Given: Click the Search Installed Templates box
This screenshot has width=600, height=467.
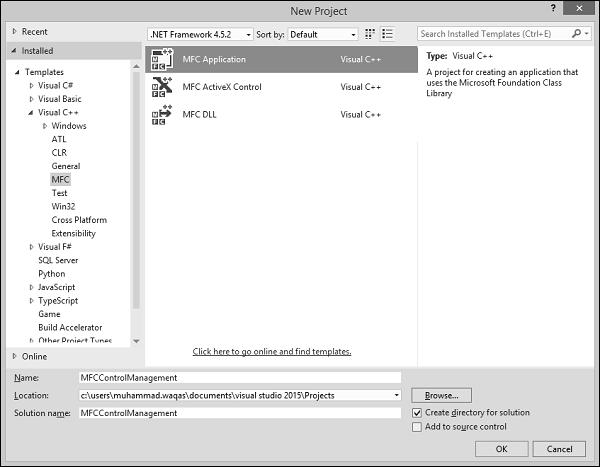Looking at the screenshot, I should click(x=494, y=34).
